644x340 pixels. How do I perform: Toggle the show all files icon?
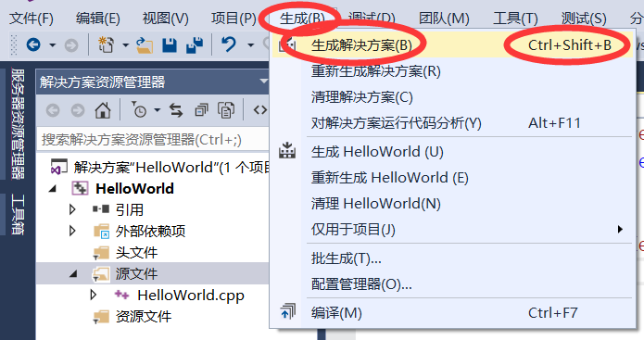click(x=226, y=109)
